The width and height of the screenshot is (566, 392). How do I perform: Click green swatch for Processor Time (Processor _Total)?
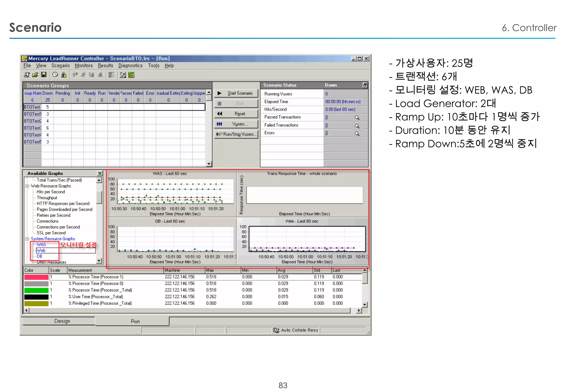point(36,290)
